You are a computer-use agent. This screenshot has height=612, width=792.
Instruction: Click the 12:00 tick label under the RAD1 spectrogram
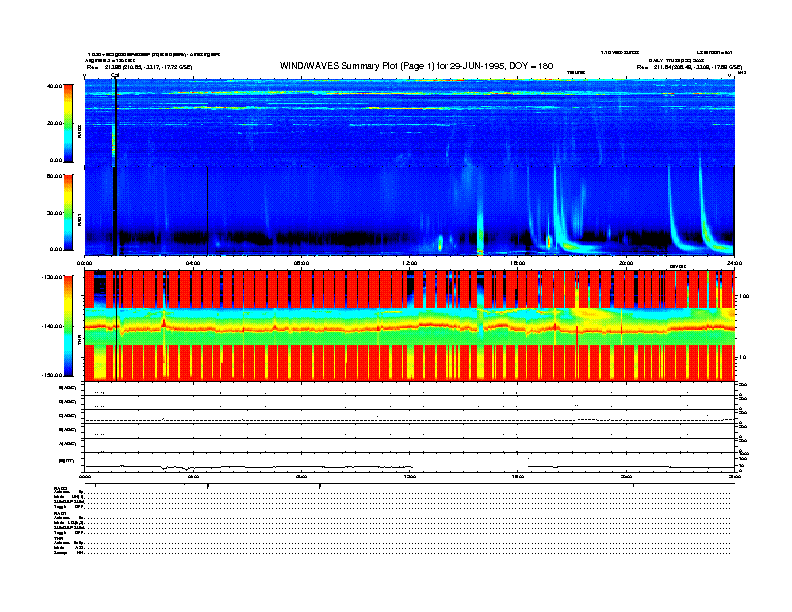click(x=410, y=263)
